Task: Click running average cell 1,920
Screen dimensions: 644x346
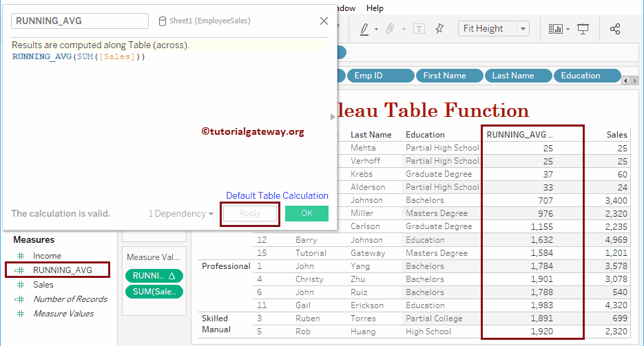Action: (x=542, y=332)
